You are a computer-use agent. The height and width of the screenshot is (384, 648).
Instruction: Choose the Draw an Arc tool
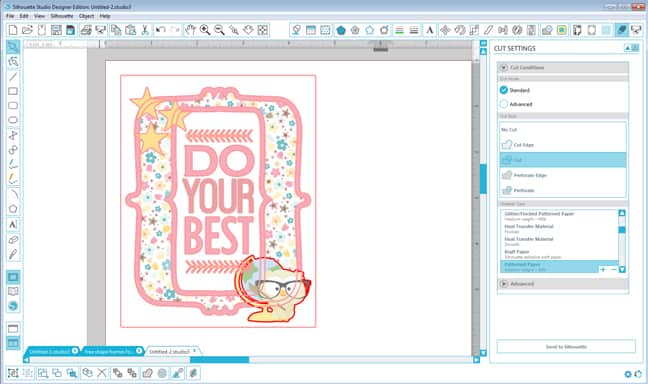click(x=13, y=194)
